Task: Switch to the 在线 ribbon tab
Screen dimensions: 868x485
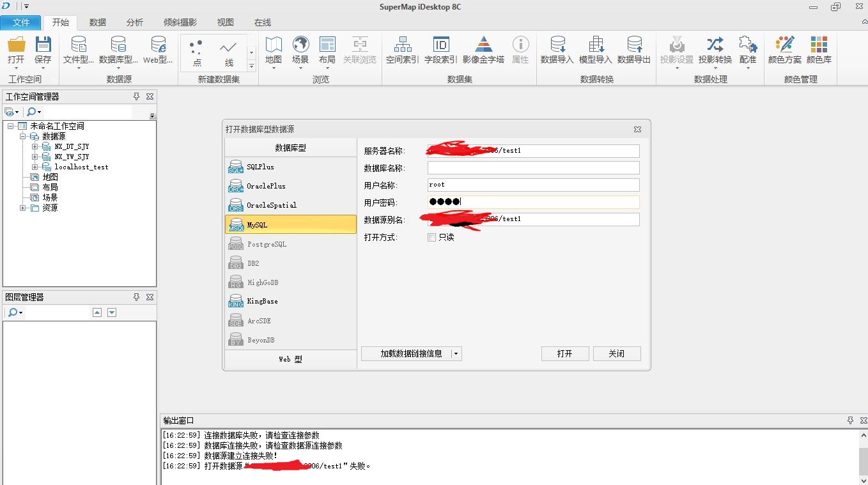Action: (263, 22)
